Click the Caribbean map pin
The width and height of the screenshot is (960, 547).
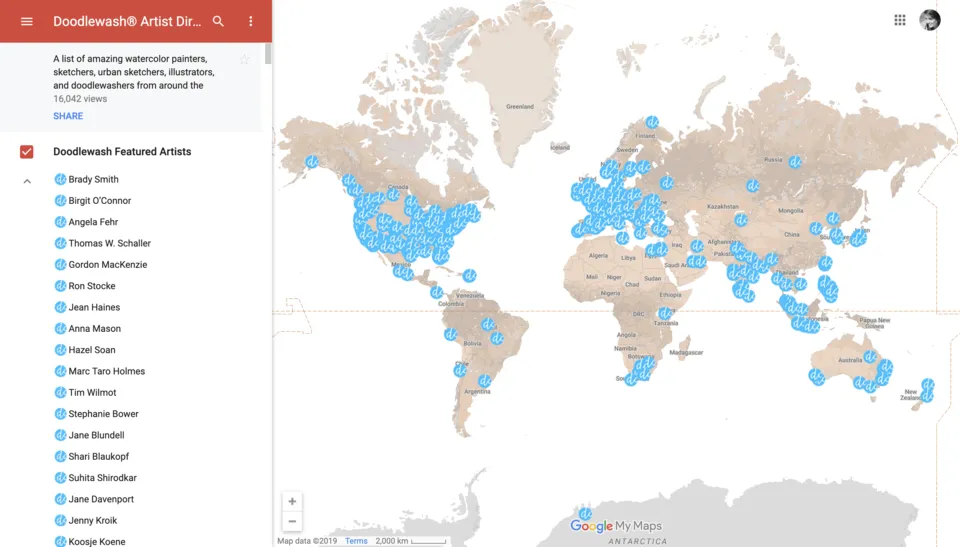click(x=469, y=276)
